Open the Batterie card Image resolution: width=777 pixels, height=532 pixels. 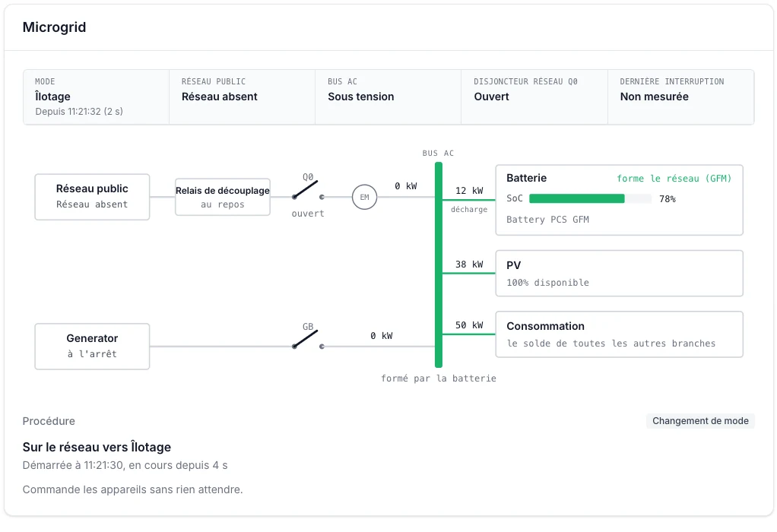click(620, 200)
